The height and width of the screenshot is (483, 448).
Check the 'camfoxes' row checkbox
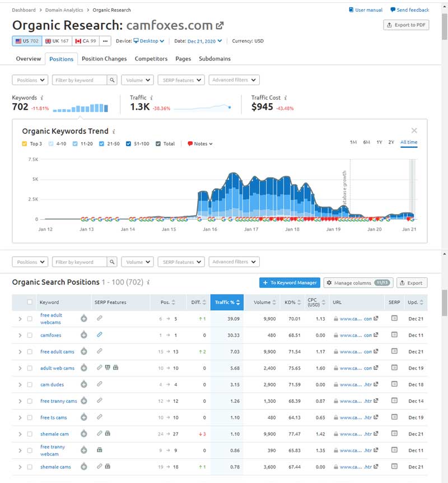point(30,335)
